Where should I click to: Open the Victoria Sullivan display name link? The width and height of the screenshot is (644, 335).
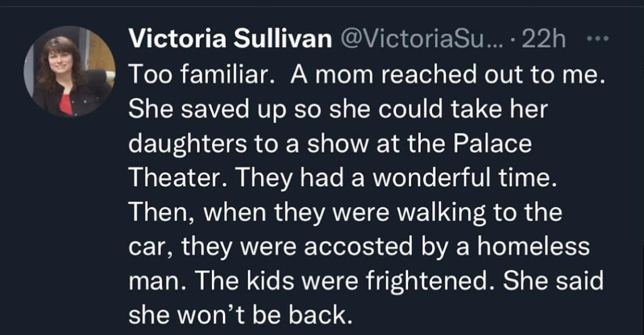230,40
